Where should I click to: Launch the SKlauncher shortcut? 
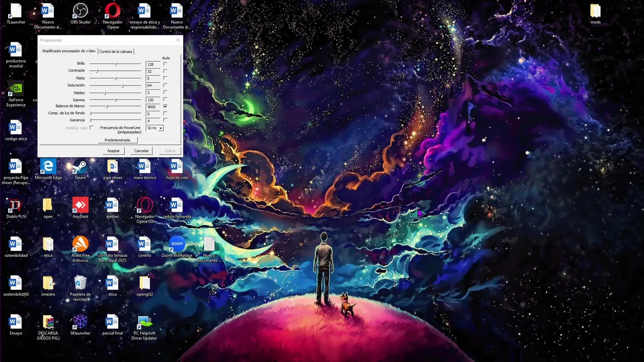point(80,325)
